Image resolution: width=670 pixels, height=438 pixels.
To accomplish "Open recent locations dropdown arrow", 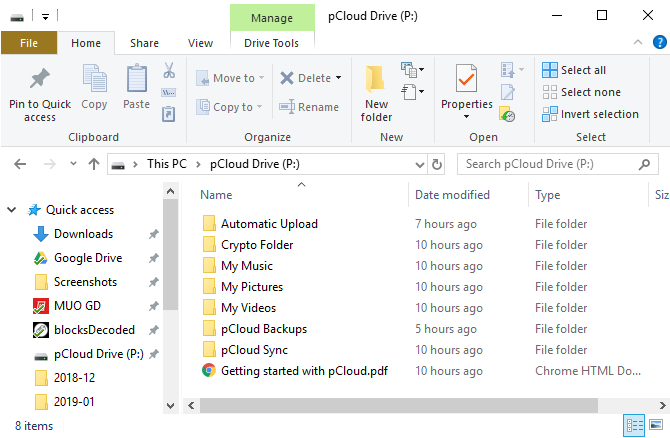I will [x=73, y=164].
